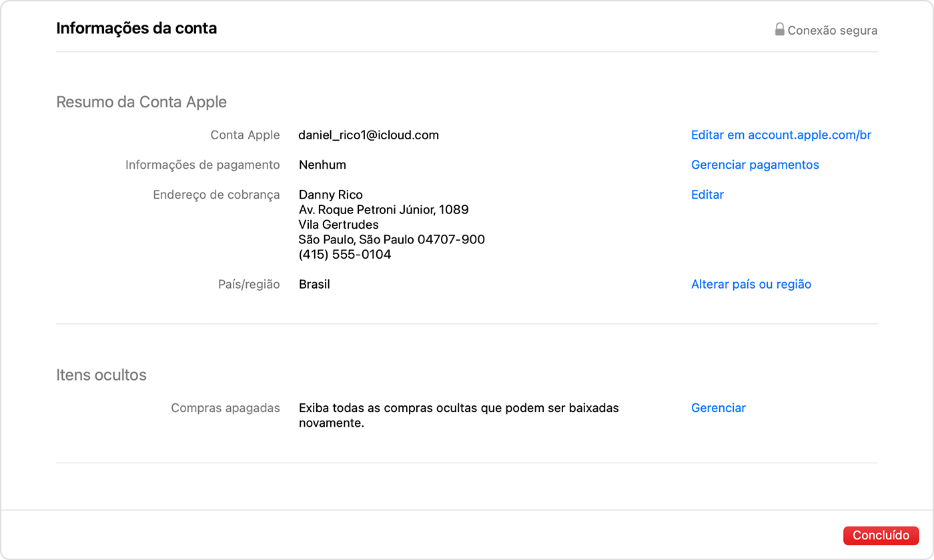Screen dimensions: 934x560
Task: Select the email daniel_rico1@icloud.com
Action: [369, 135]
